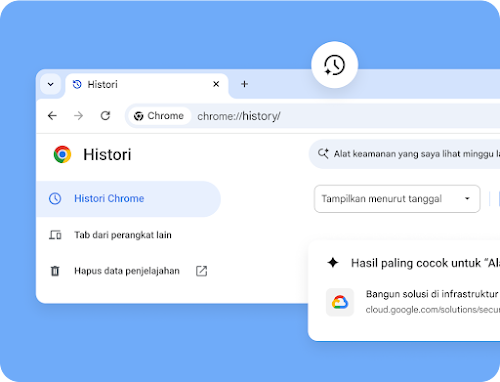
Task: Go forward with the forward arrow
Action: click(x=79, y=116)
